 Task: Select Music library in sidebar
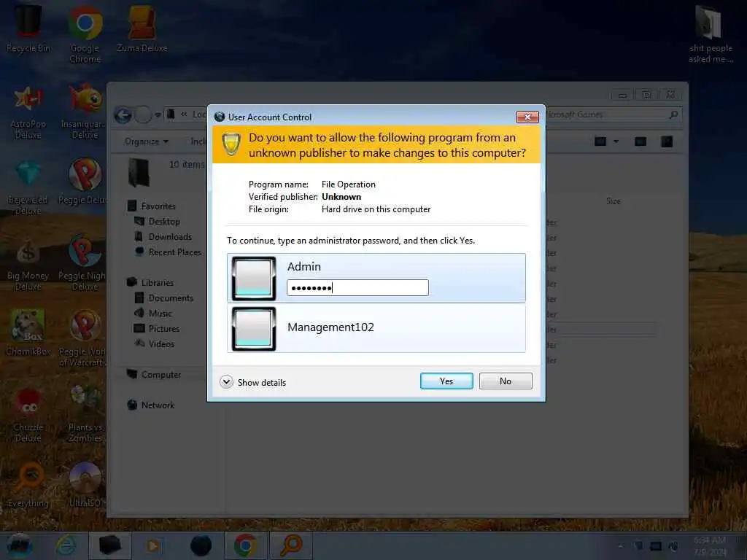(153, 314)
